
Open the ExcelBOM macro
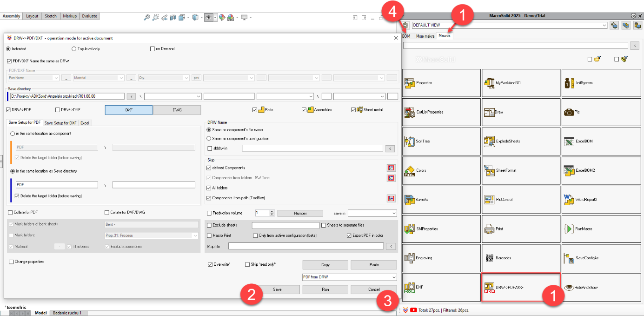tap(601, 141)
